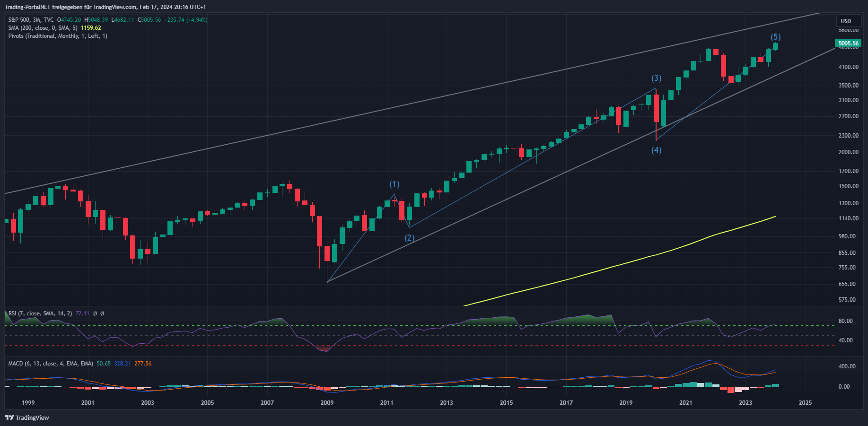Click the 5005.56 current price label
Screen dimensions: 868x426
pos(848,43)
